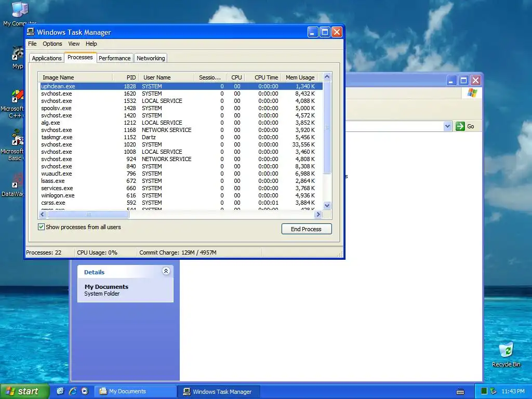The height and width of the screenshot is (399, 532).
Task: Click the process list scroll down arrow
Action: (x=327, y=205)
